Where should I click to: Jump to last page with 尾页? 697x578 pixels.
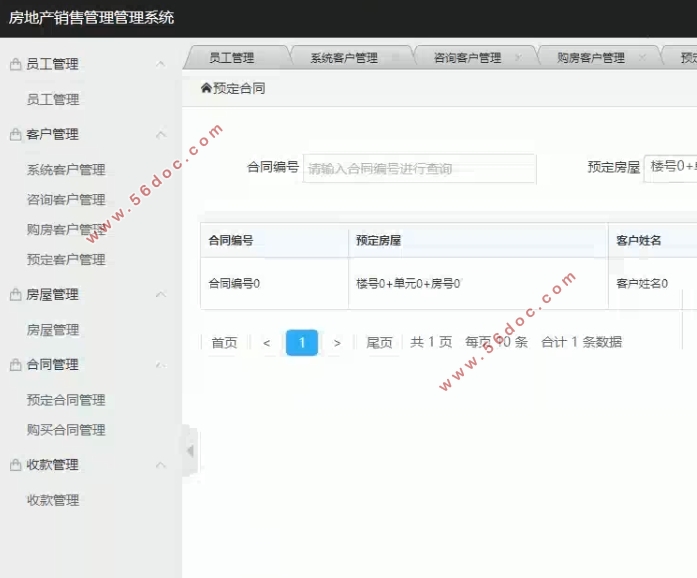(x=379, y=342)
